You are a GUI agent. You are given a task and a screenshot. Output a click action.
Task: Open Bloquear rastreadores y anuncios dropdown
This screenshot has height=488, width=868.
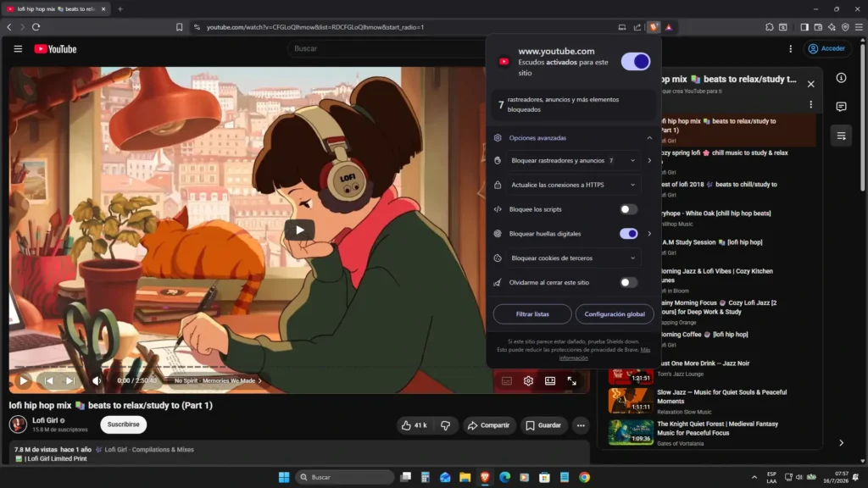(573, 160)
